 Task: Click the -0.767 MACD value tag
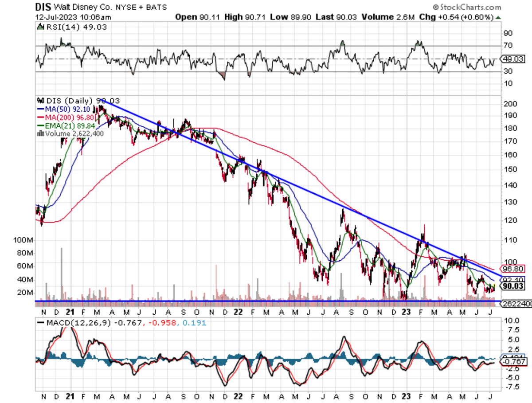512,362
